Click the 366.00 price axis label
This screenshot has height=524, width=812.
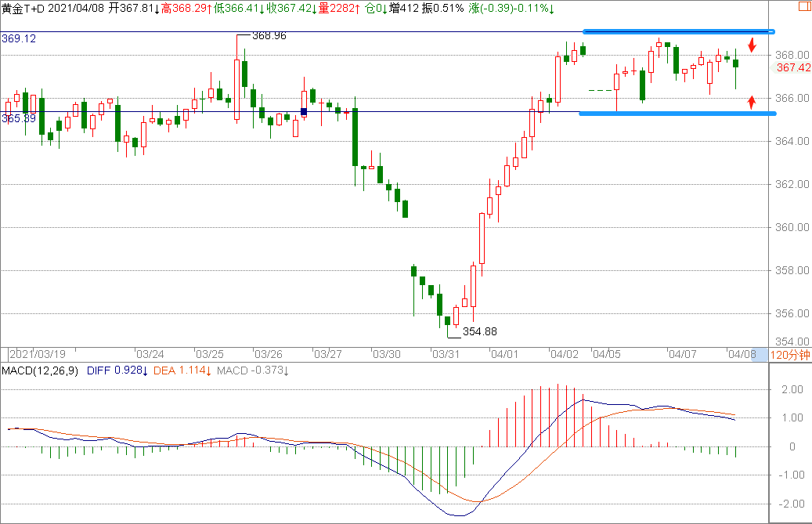792,98
